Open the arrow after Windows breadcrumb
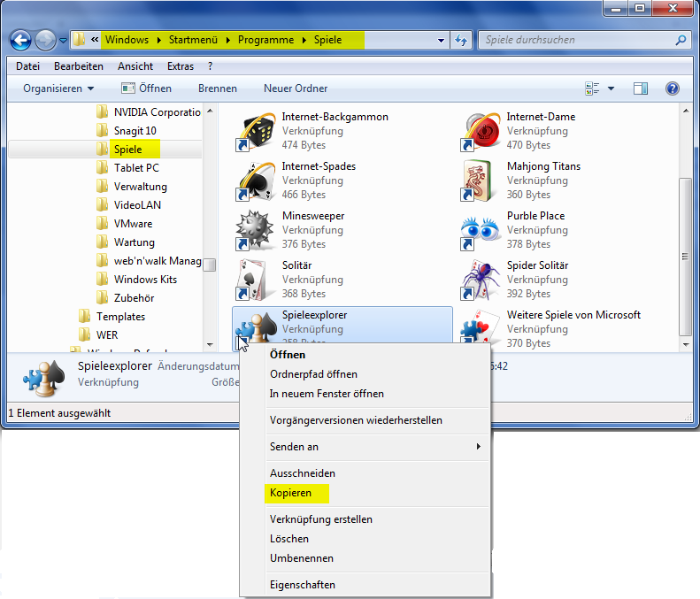This screenshot has width=700, height=599. pyautogui.click(x=159, y=40)
